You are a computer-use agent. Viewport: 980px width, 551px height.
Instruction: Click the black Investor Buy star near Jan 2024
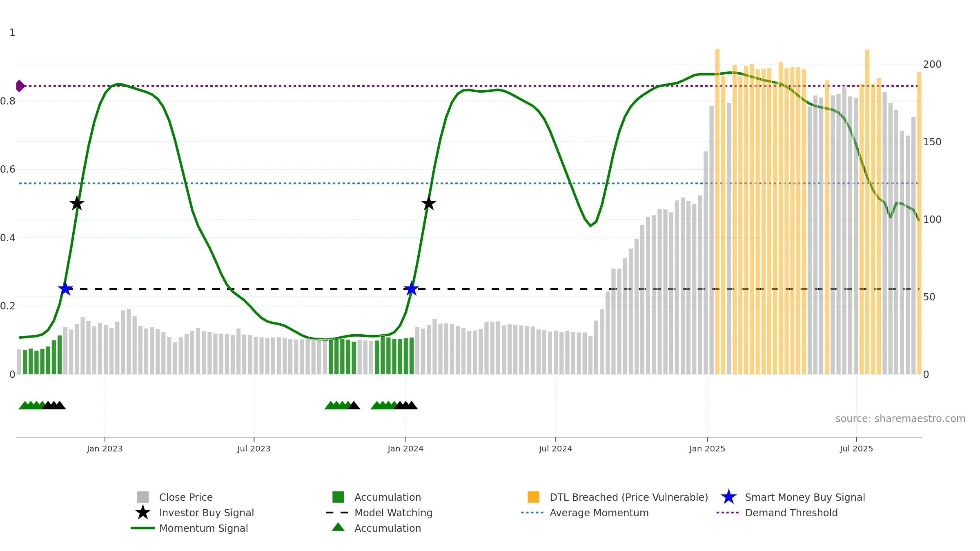(x=429, y=203)
